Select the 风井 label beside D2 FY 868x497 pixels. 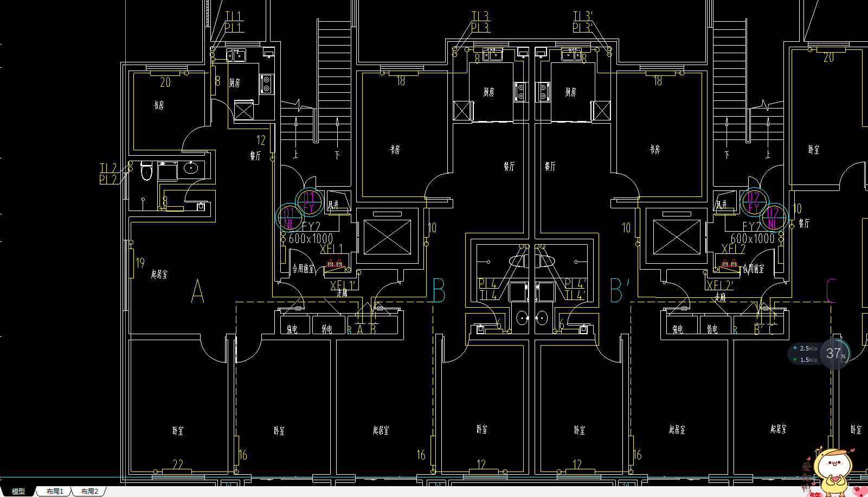coord(721,205)
